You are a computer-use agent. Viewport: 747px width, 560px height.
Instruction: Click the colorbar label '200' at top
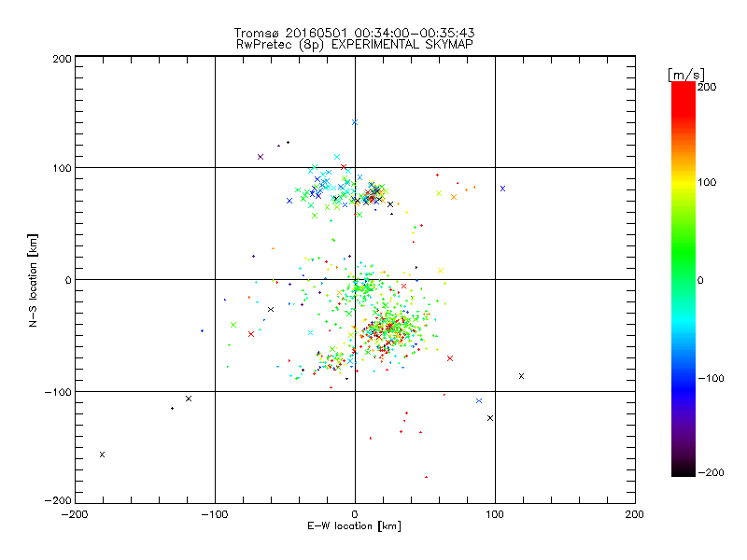click(707, 87)
